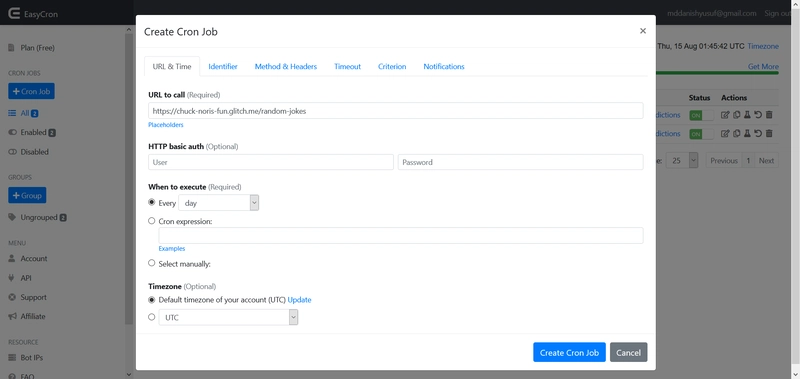
Task: Edit the second cron job row
Action: [724, 134]
